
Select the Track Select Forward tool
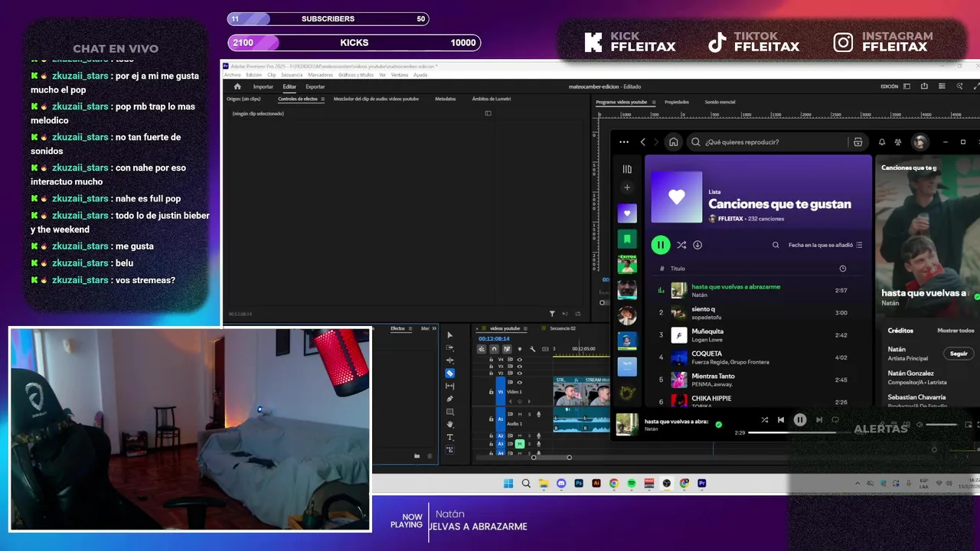tap(450, 347)
